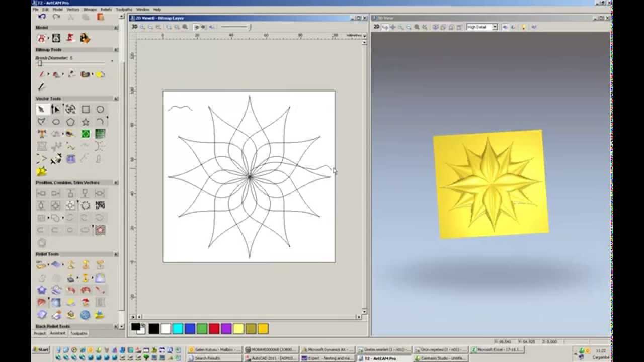Switch to the Project tab
The height and width of the screenshot is (362, 644).
(40, 333)
